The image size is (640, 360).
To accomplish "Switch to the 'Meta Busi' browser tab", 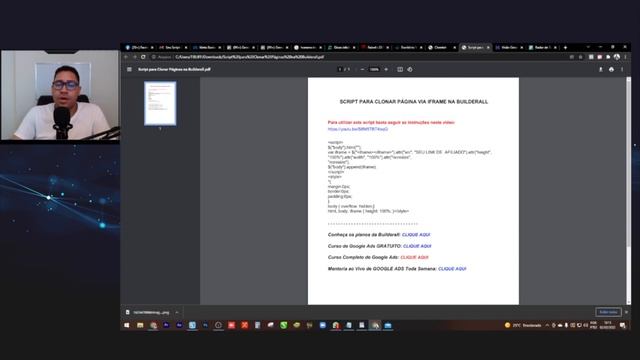I will tap(207, 47).
